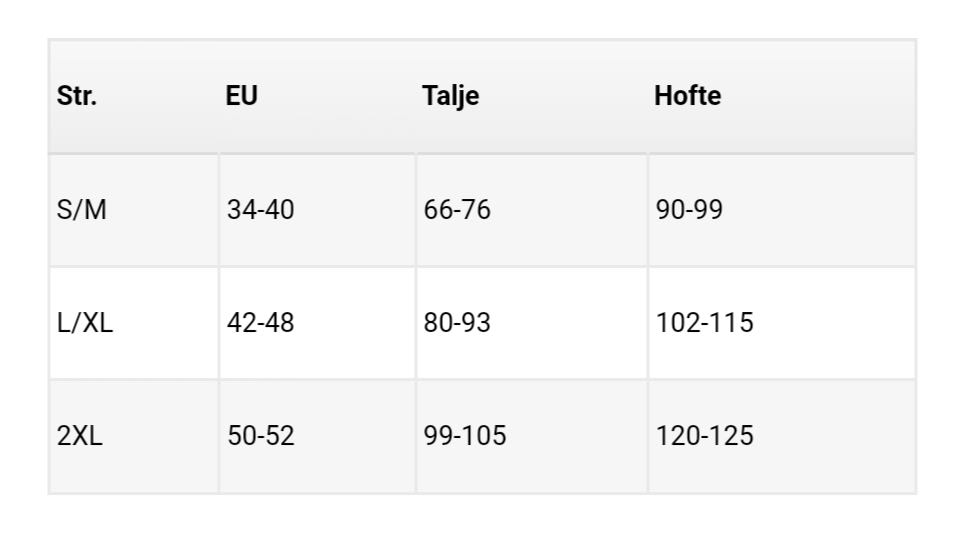The width and height of the screenshot is (955, 534).
Task: Click waist measurement 80-93
Action: click(x=457, y=323)
